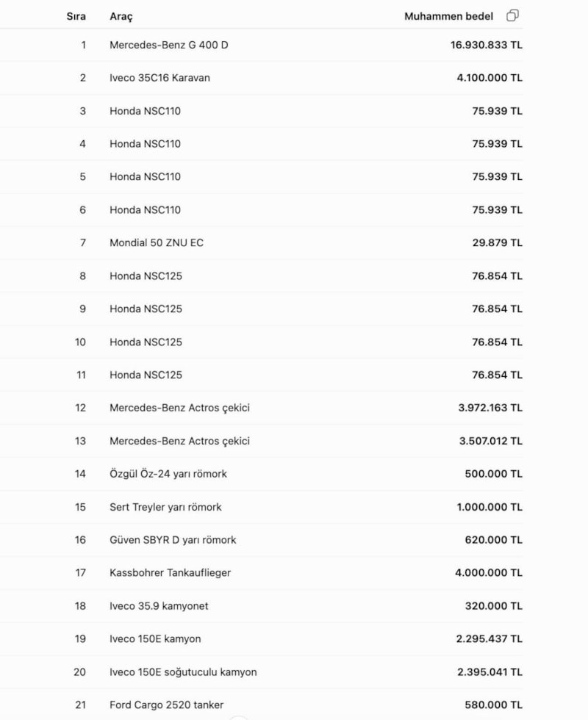Select the Özgül Öz-24 yarı römork row

point(262,474)
